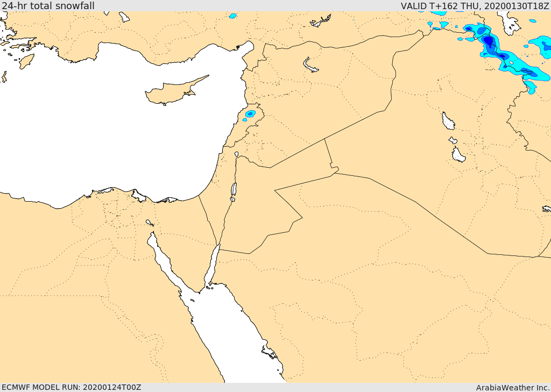The width and height of the screenshot is (551, 392).
Task: Click the Nile Delta coastline lagoon
Action: pos(138,196)
